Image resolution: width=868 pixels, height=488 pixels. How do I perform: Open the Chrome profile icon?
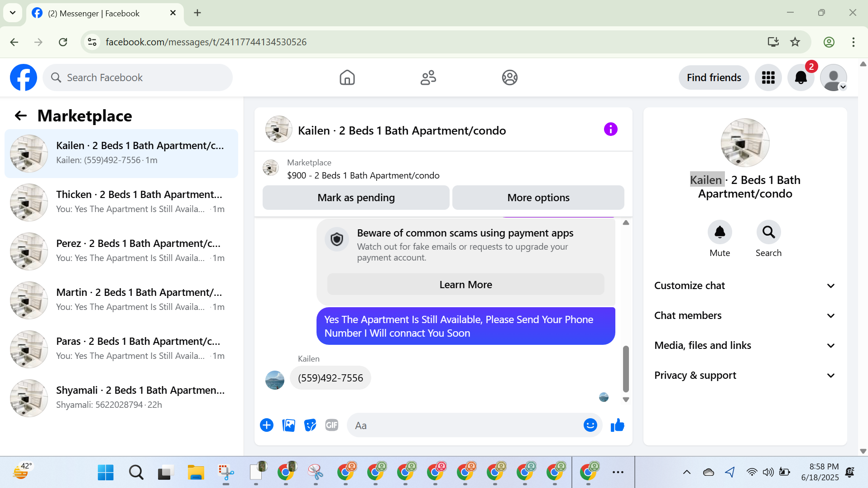click(829, 42)
